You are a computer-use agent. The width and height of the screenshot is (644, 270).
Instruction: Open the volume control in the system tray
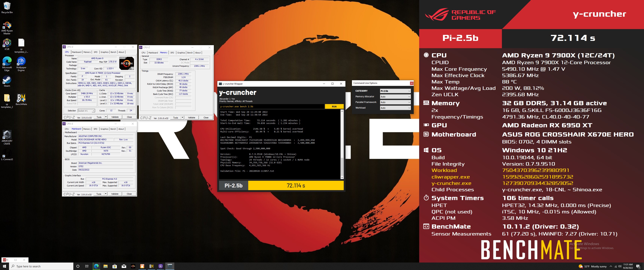pos(619,266)
